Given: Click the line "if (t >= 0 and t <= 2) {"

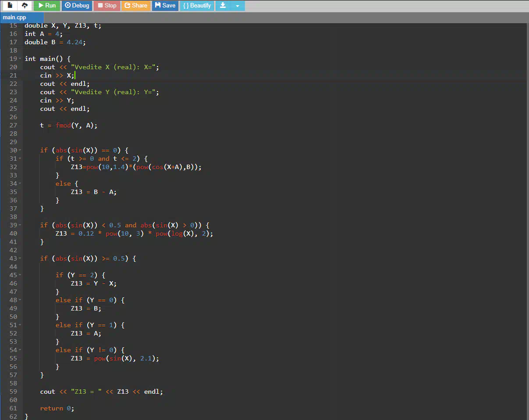Looking at the screenshot, I should pyautogui.click(x=102, y=159).
